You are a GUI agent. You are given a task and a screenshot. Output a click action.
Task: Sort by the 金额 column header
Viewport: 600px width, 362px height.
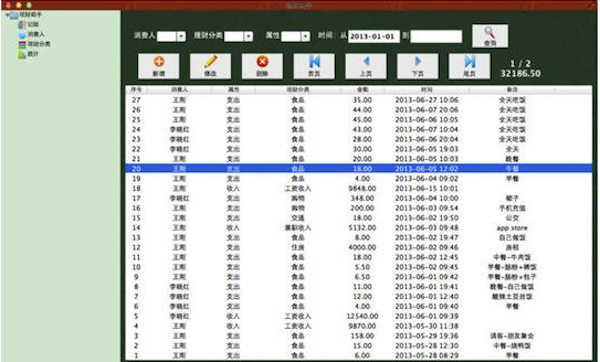coord(362,90)
